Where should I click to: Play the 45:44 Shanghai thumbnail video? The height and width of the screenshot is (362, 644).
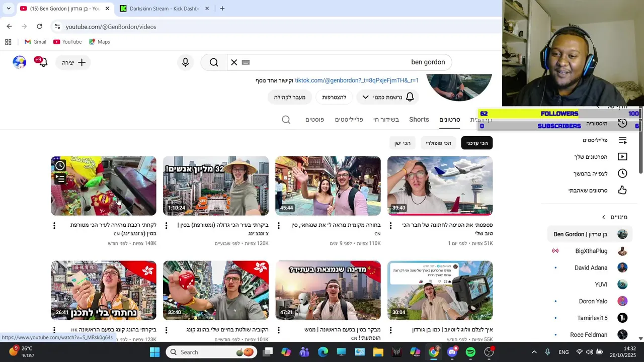(328, 186)
